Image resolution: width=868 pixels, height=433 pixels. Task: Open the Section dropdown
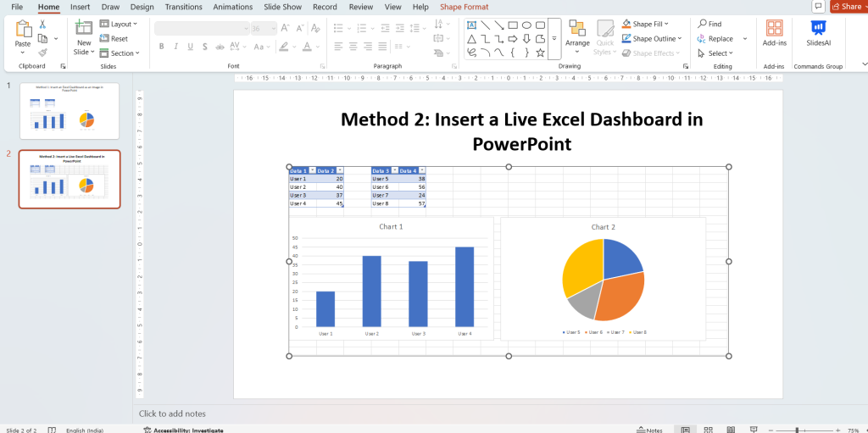pyautogui.click(x=120, y=53)
